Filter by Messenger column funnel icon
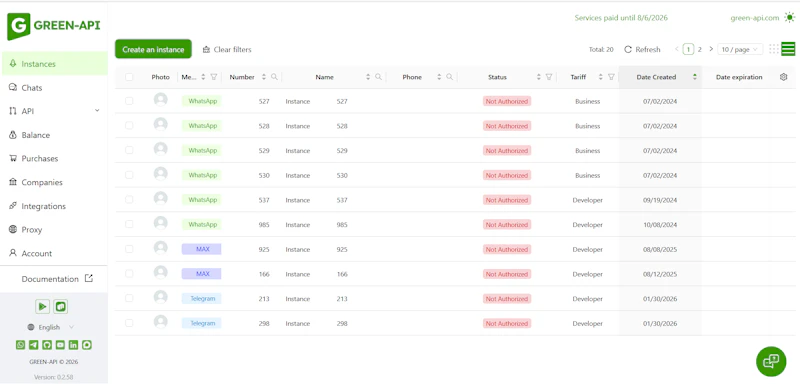This screenshot has width=800, height=384. point(214,77)
